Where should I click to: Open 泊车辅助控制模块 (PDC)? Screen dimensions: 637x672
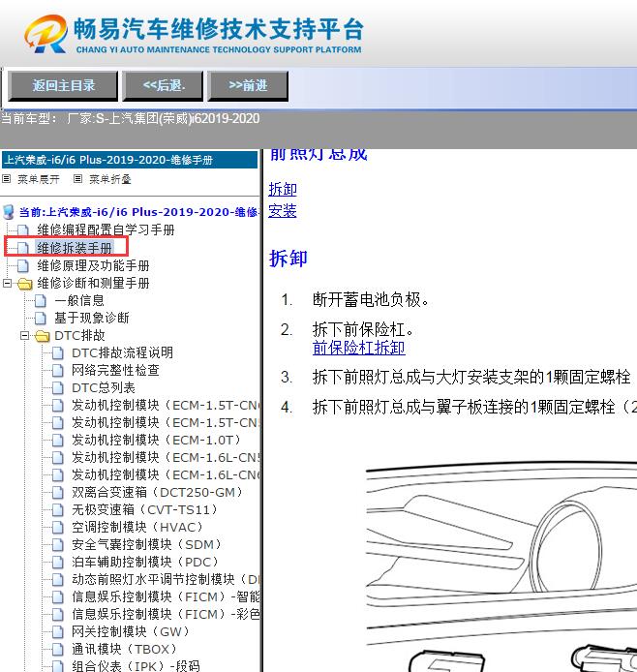tap(145, 563)
